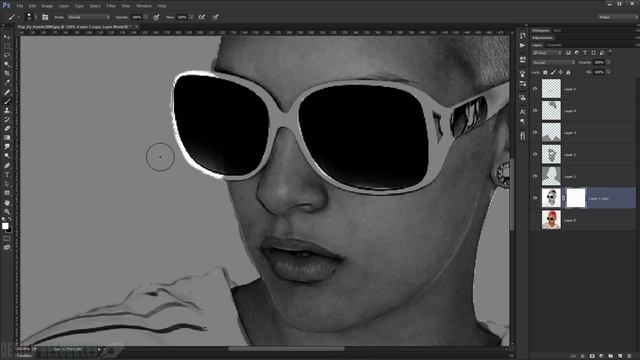Toggle pressure for size button
This screenshot has width=640, height=360.
(x=216, y=17)
